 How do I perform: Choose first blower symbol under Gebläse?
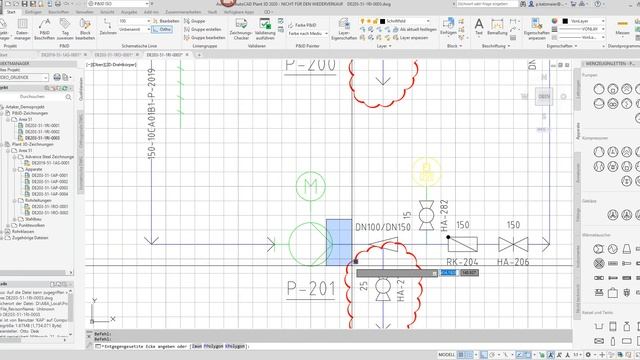tap(613, 215)
